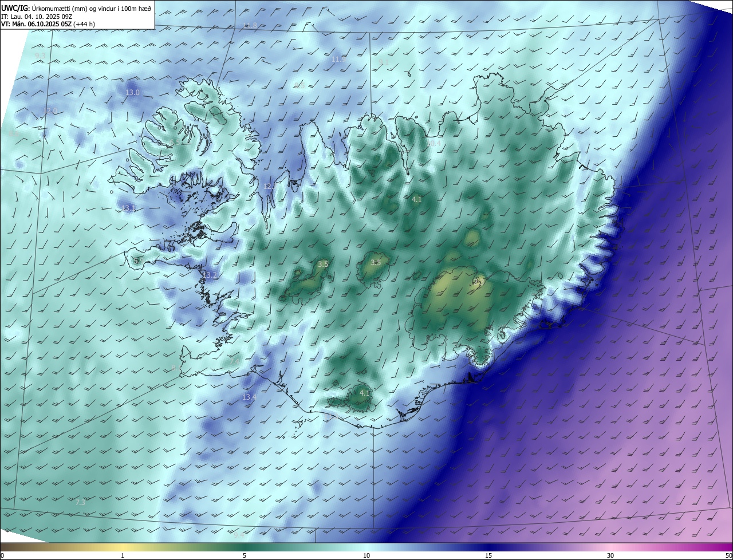
Task: Click the 15 tick on the color scale
Action: tap(488, 555)
